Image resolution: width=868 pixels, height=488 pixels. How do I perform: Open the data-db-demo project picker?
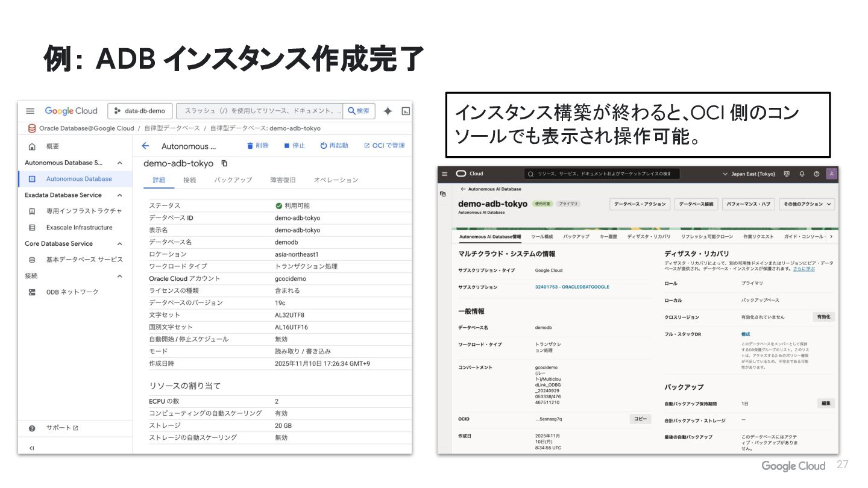tap(140, 111)
